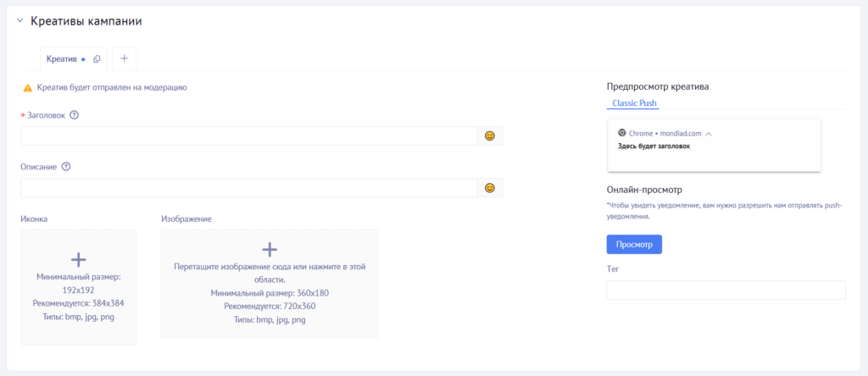Open help tooltip next to Заголовок

coord(74,115)
